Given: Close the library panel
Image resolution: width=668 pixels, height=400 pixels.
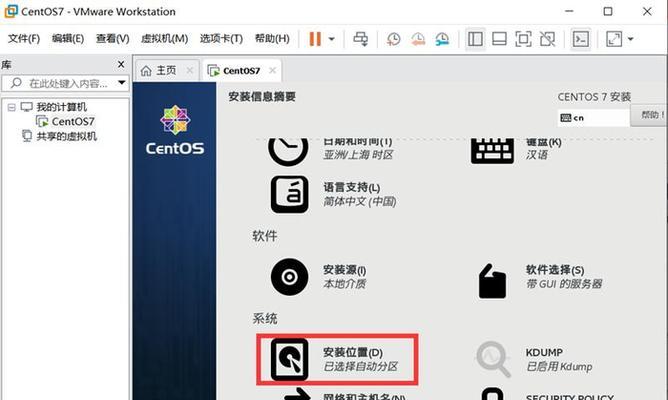Looking at the screenshot, I should pos(121,64).
